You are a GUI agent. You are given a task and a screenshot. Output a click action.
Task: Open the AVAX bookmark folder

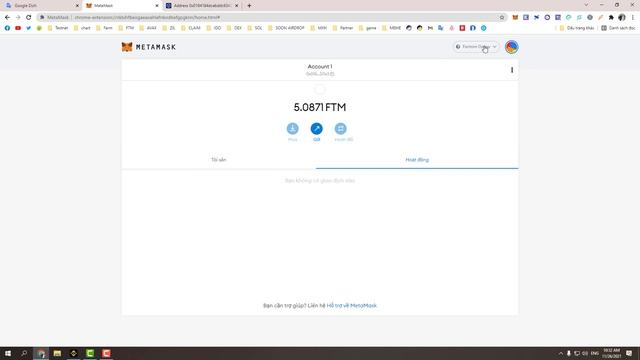pyautogui.click(x=148, y=28)
